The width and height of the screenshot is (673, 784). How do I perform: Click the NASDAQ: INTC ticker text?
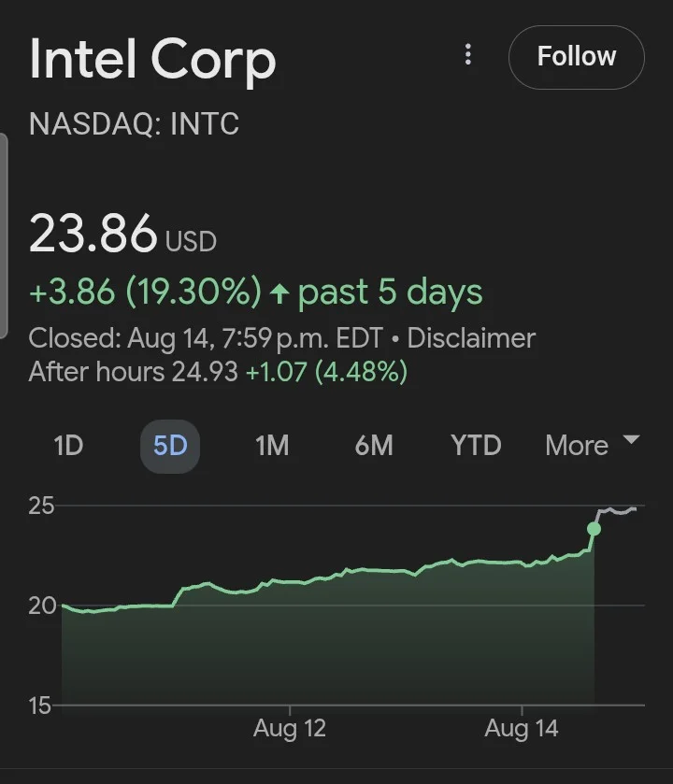[134, 124]
